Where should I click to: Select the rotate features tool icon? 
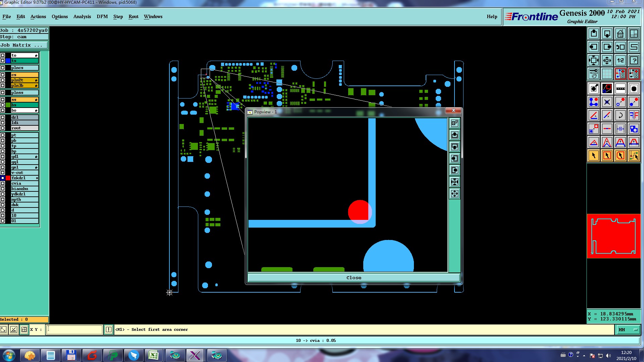click(620, 116)
